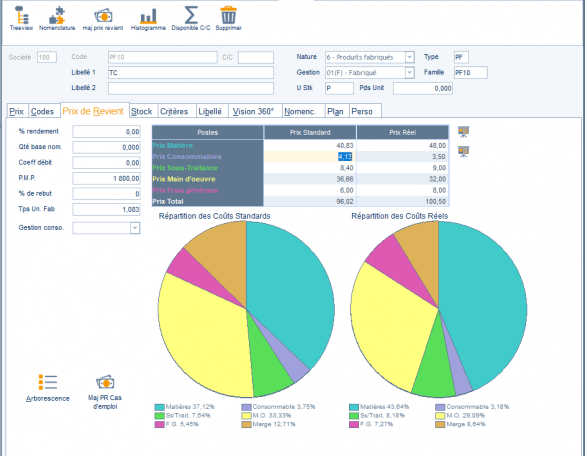This screenshot has height=456, width=585.
Task: Select the Prix Sous-Traitance row label
Action: [x=185, y=168]
